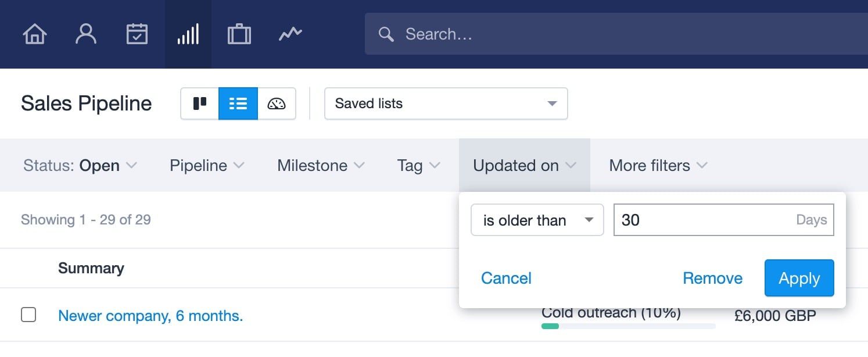
Task: Open the Calendar tasks icon
Action: pyautogui.click(x=137, y=34)
